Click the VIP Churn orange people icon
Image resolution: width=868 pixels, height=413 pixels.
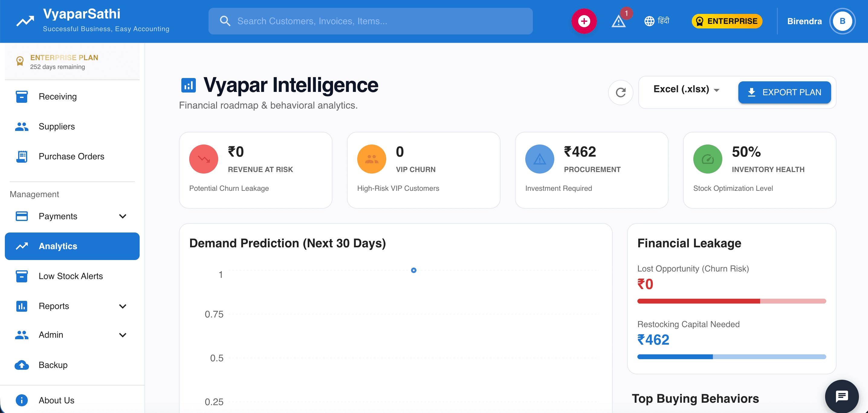click(x=372, y=159)
